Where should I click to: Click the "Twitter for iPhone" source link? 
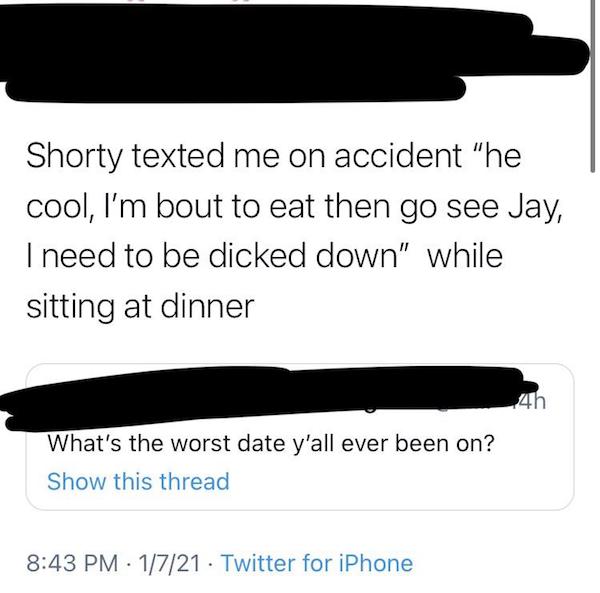point(315,563)
